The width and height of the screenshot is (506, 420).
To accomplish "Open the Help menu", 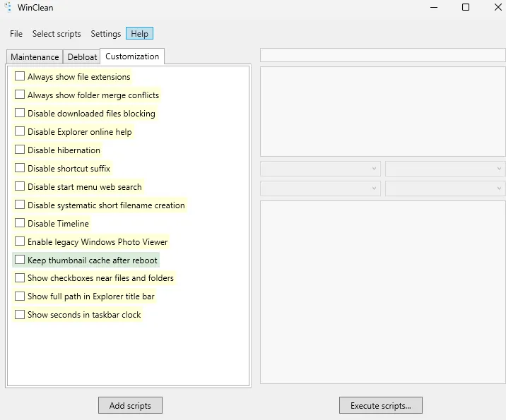I will pyautogui.click(x=139, y=34).
